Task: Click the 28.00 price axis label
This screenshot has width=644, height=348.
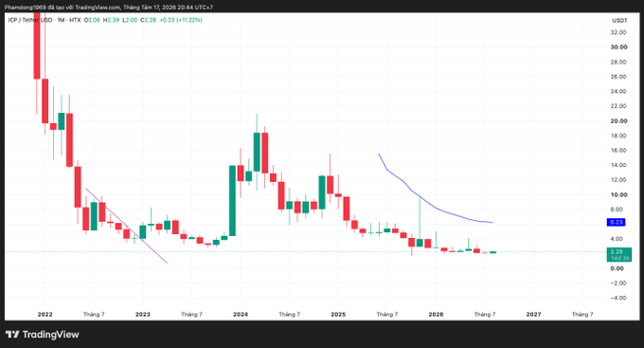Action: point(618,62)
